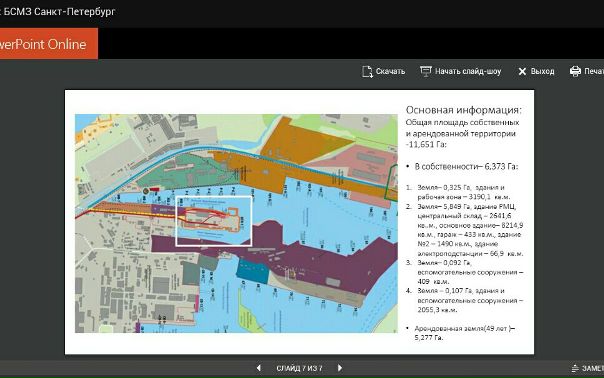
Task: Click the X exit icon
Action: pos(522,71)
